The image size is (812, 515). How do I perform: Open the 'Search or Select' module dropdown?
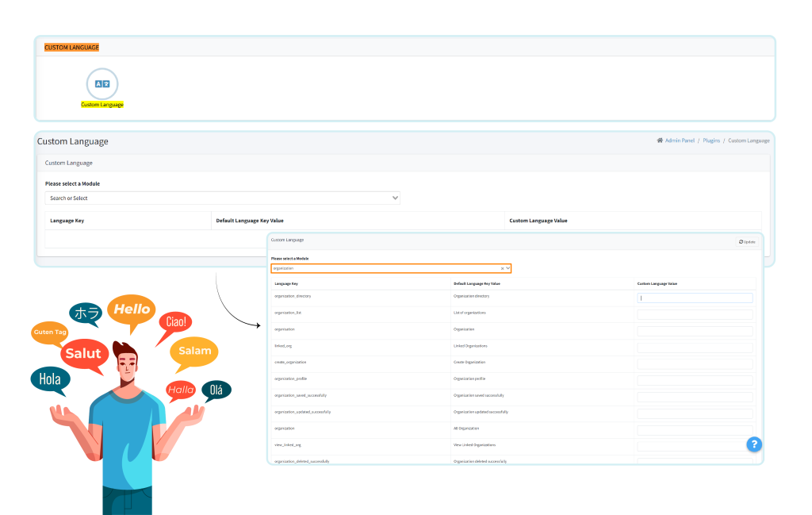[222, 198]
